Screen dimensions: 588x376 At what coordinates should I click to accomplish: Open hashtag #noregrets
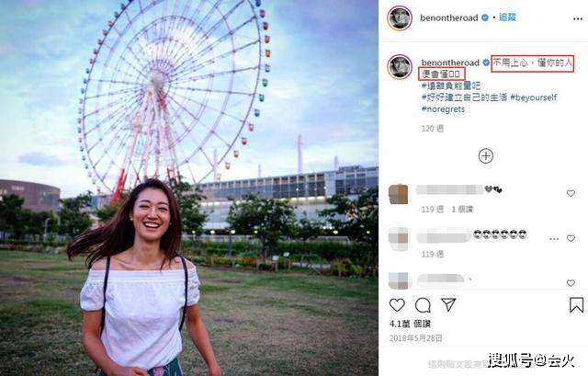click(443, 109)
